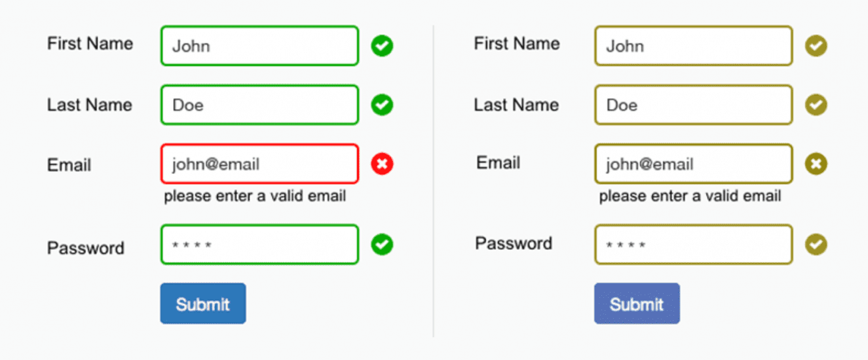
Task: Focus the green-bordered Password field
Action: 259,245
